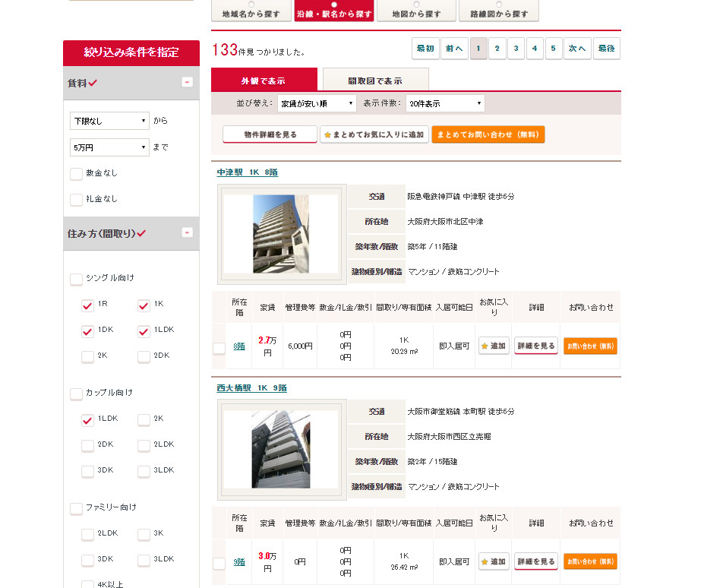The height and width of the screenshot is (588, 723).
Task: Enable the 2DK single-type checkbox
Action: 144,356
